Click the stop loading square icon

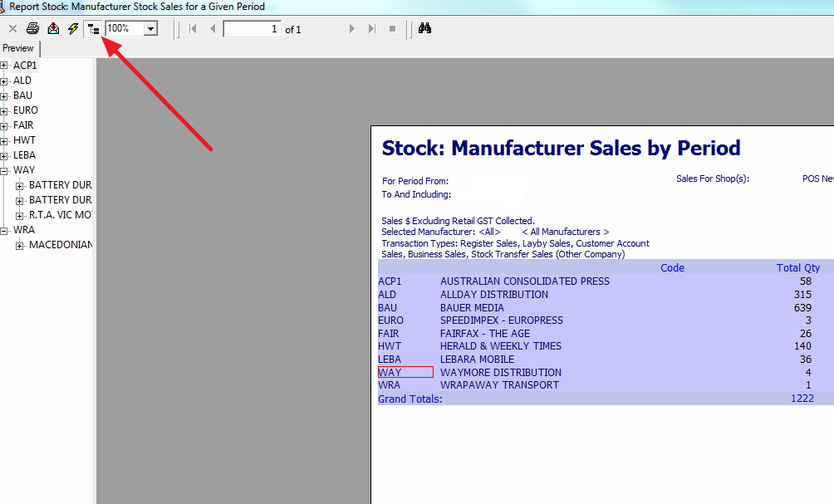pos(393,29)
